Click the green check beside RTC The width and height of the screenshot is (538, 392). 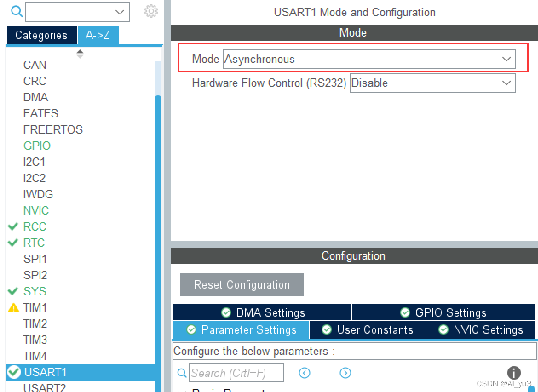pos(13,243)
